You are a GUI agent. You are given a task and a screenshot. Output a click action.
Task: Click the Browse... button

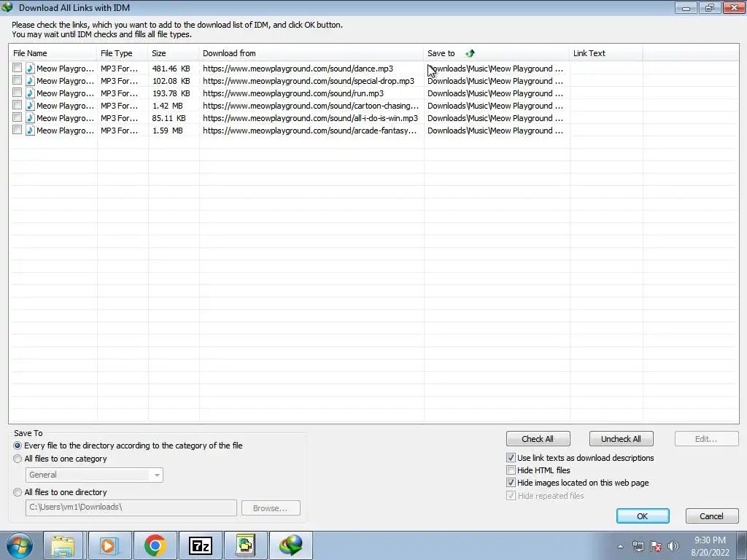click(x=271, y=508)
